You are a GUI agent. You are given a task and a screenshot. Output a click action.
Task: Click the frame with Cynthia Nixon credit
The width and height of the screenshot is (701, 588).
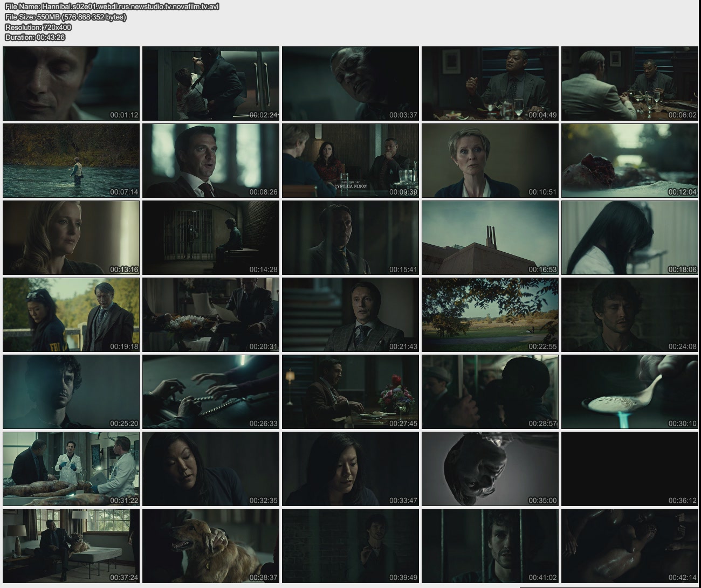pyautogui.click(x=350, y=161)
